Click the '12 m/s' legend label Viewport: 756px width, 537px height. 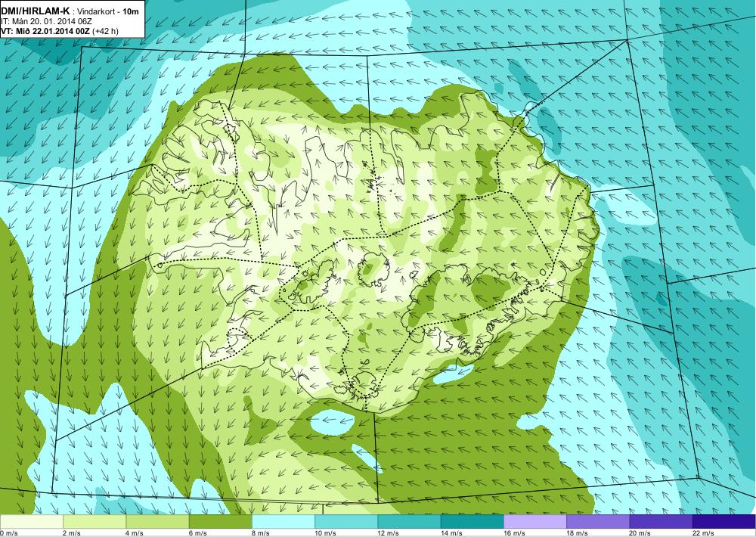tap(389, 532)
